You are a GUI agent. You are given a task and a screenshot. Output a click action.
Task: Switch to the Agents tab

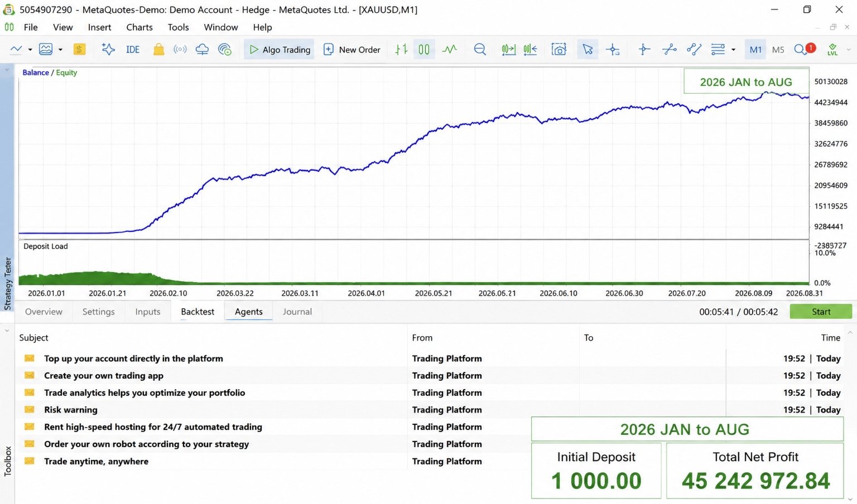(x=249, y=312)
